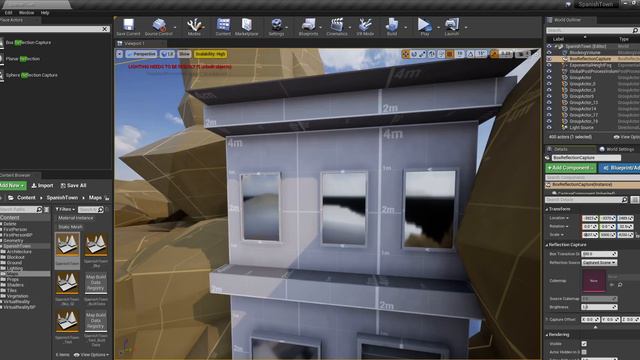Toggle the viewport rotation snap angle icon

pyautogui.click(x=471, y=54)
